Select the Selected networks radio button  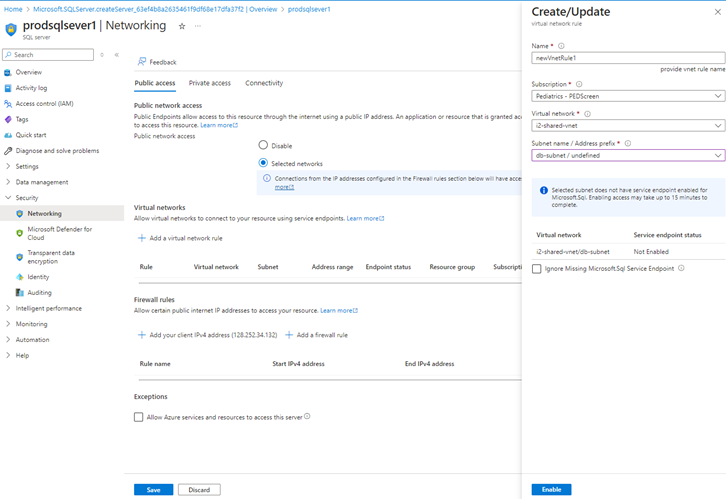coord(263,163)
